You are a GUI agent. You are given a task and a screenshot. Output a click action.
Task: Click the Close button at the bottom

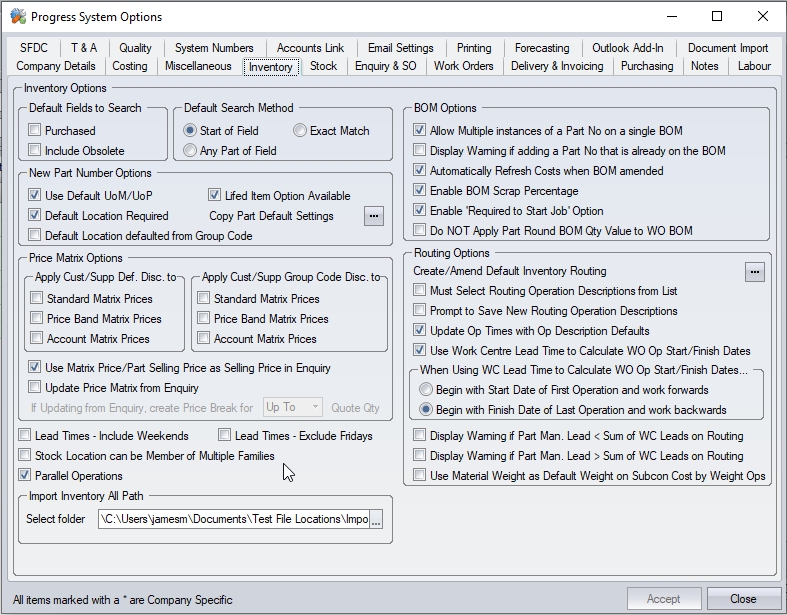743,599
